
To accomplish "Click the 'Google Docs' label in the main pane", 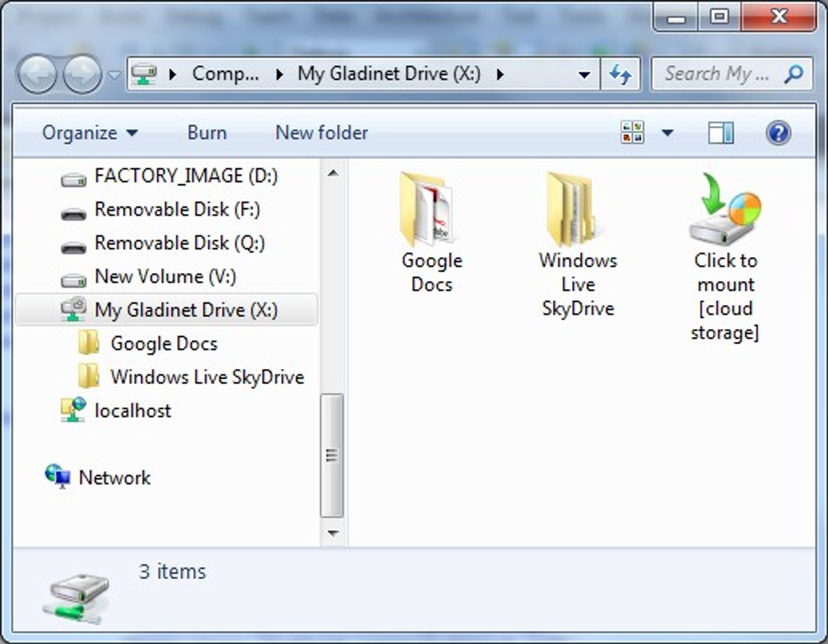I will tap(432, 273).
